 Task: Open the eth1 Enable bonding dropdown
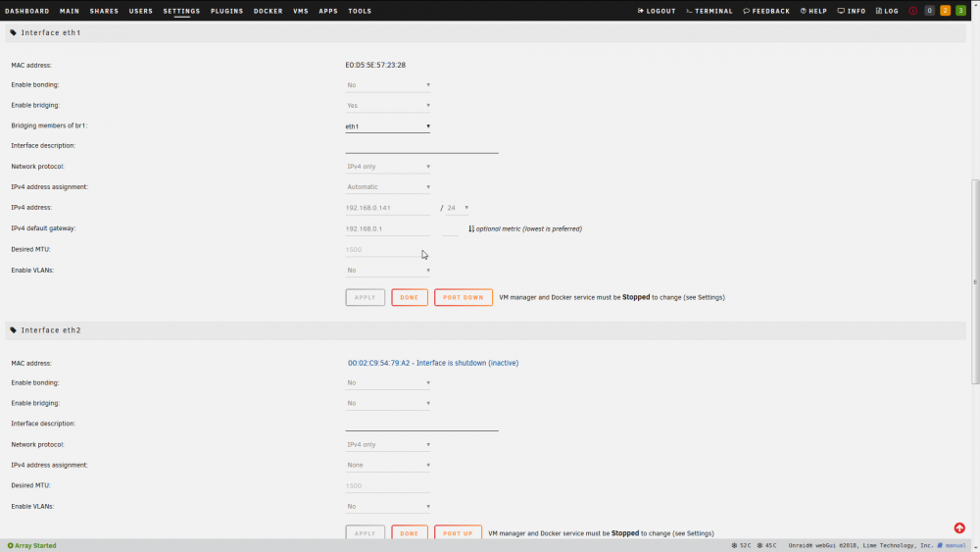pyautogui.click(x=387, y=85)
